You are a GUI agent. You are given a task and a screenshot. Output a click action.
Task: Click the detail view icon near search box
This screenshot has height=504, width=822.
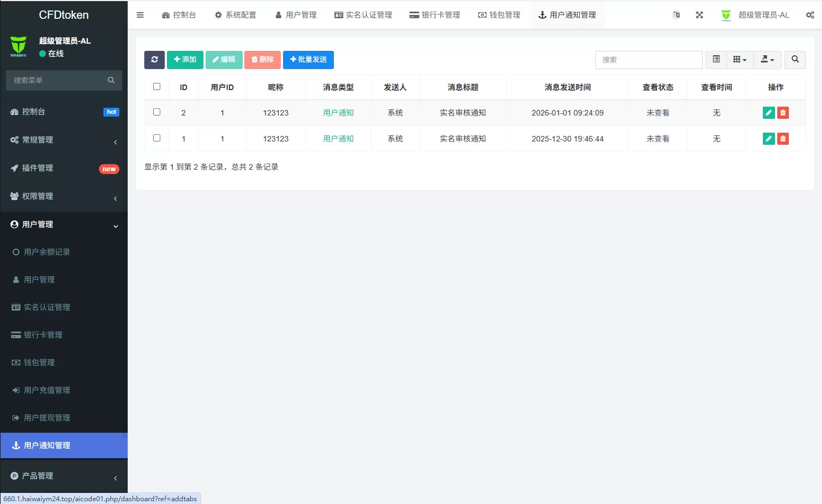pyautogui.click(x=716, y=60)
